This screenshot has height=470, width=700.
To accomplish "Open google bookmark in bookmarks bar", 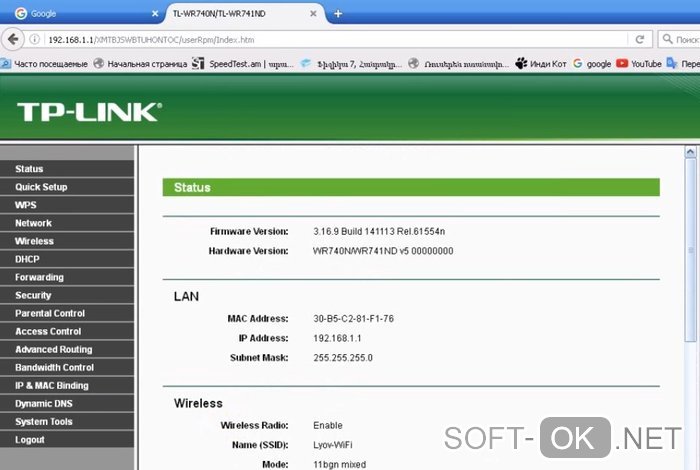I will pyautogui.click(x=592, y=64).
